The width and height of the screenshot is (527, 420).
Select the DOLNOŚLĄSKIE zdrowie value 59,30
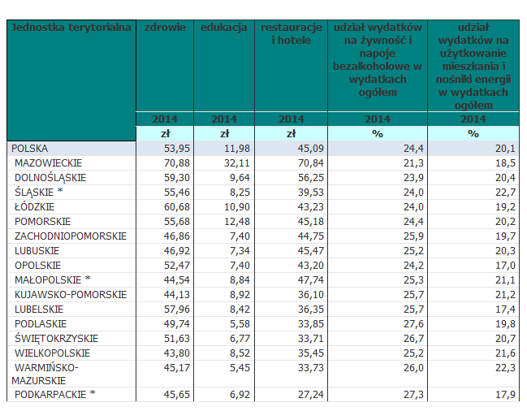[177, 178]
